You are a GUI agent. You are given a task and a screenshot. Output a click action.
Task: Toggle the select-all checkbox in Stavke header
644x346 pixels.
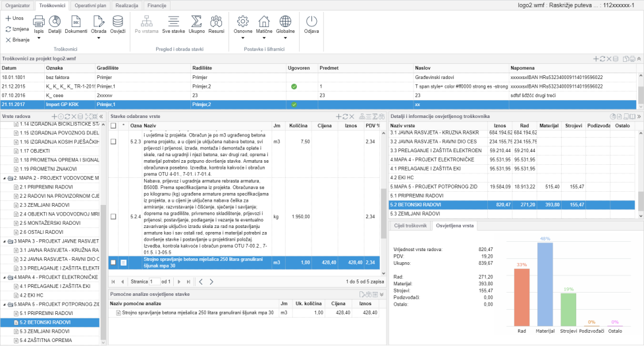click(113, 126)
